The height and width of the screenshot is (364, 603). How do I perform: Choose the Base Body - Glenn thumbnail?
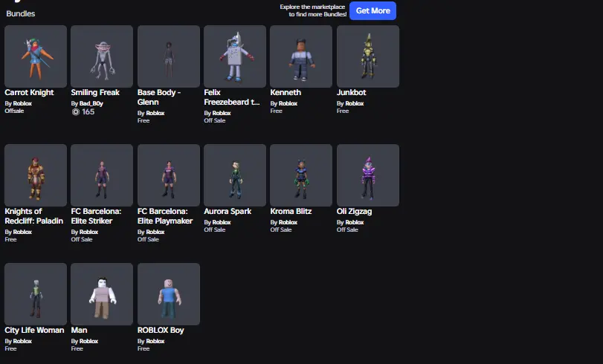click(169, 56)
